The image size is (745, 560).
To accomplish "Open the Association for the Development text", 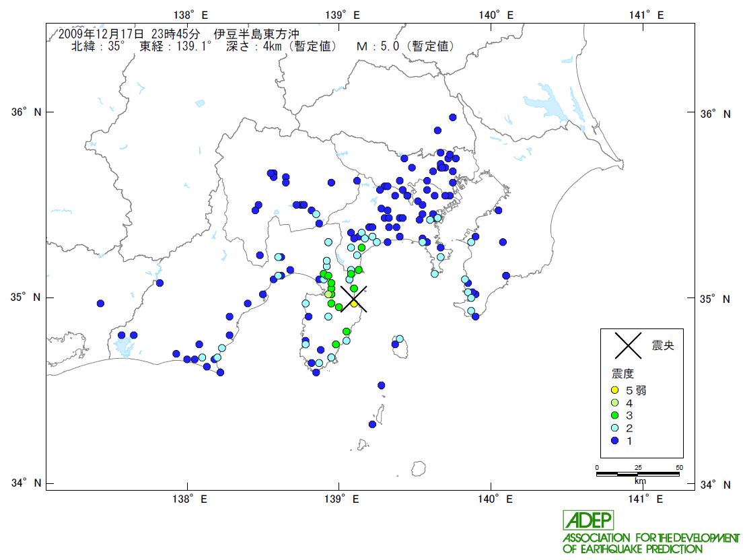I will (x=650, y=538).
